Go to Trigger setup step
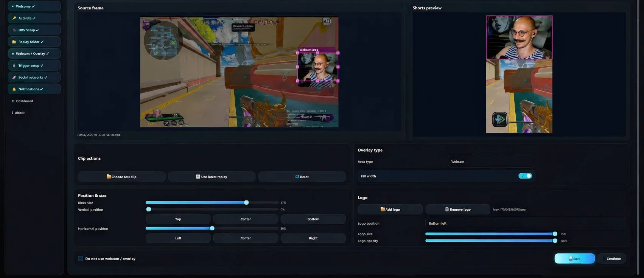644x278 pixels. [34, 65]
